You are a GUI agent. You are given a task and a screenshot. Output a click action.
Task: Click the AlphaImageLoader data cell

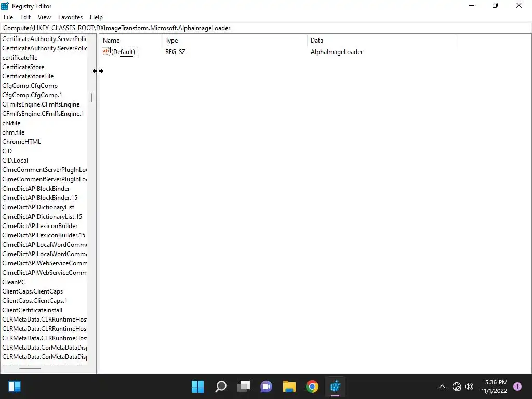click(337, 52)
